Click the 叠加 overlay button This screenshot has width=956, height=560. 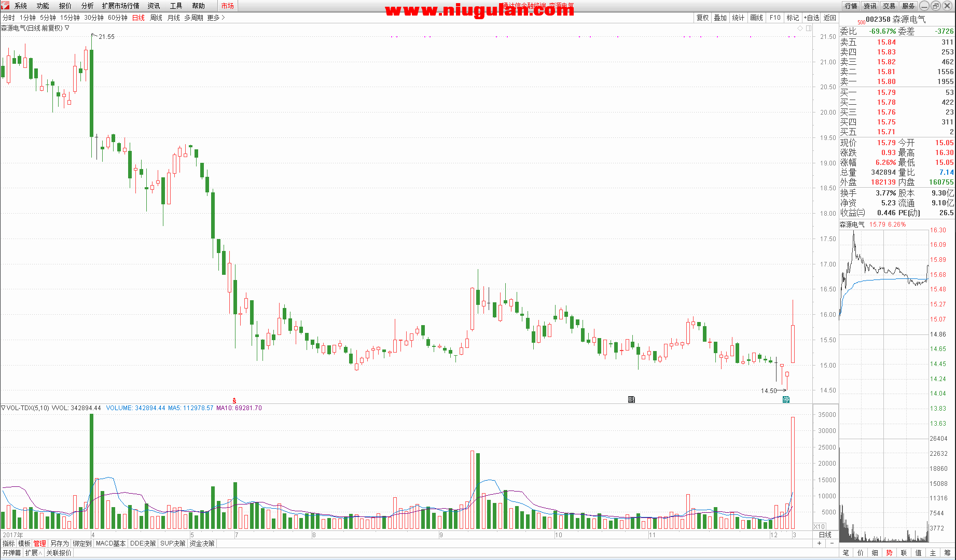[721, 18]
